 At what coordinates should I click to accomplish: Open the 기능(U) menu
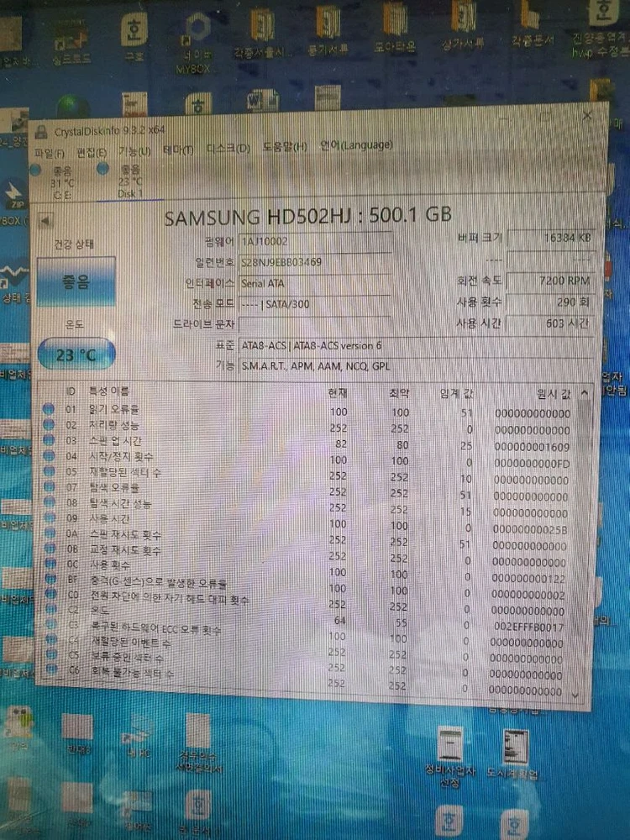point(134,151)
